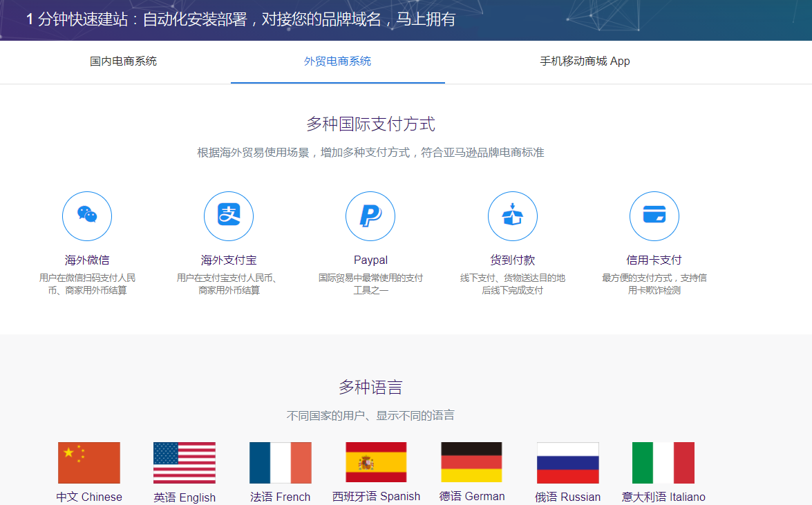Click the WeChat pay icon
This screenshot has height=505, width=812.
coord(87,216)
